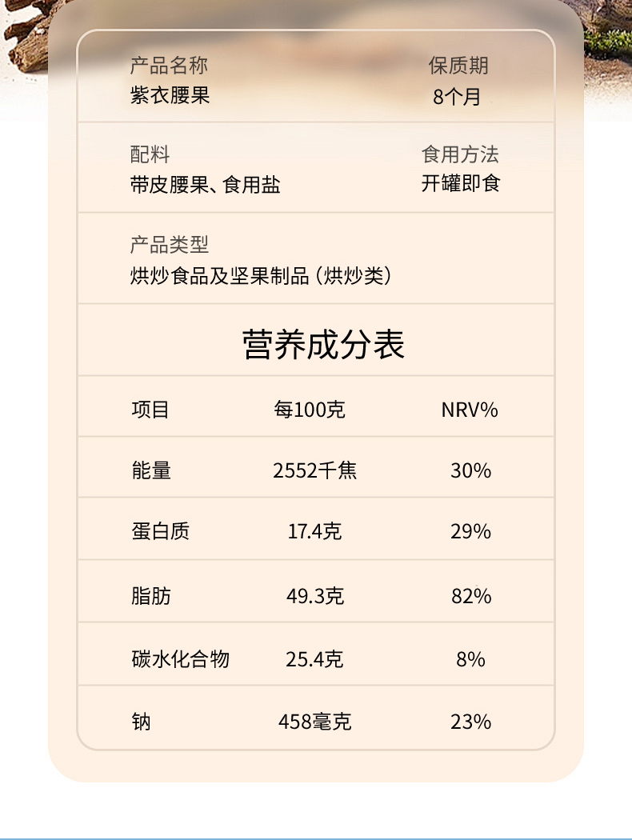Click the product name 紫衣腰果
Viewport: 632px width, 840px height.
170,96
